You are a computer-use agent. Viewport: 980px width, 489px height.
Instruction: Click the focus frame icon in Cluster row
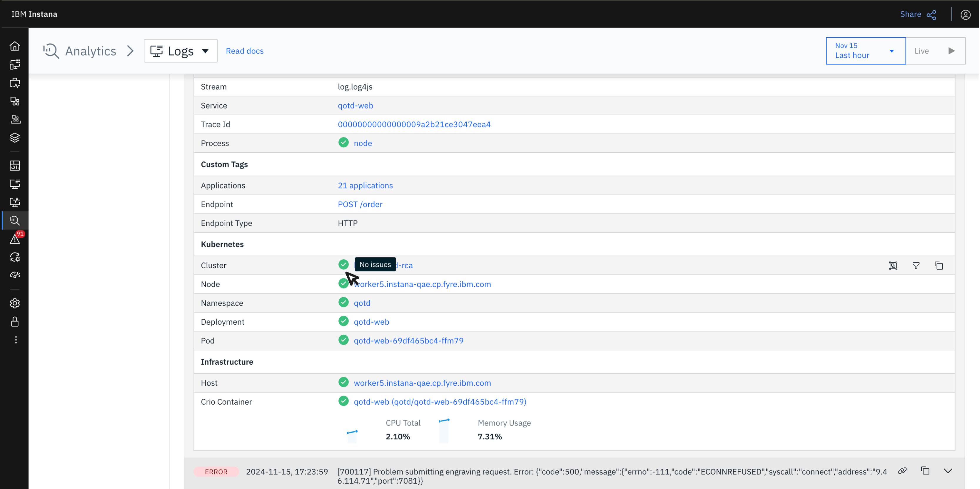coord(893,265)
